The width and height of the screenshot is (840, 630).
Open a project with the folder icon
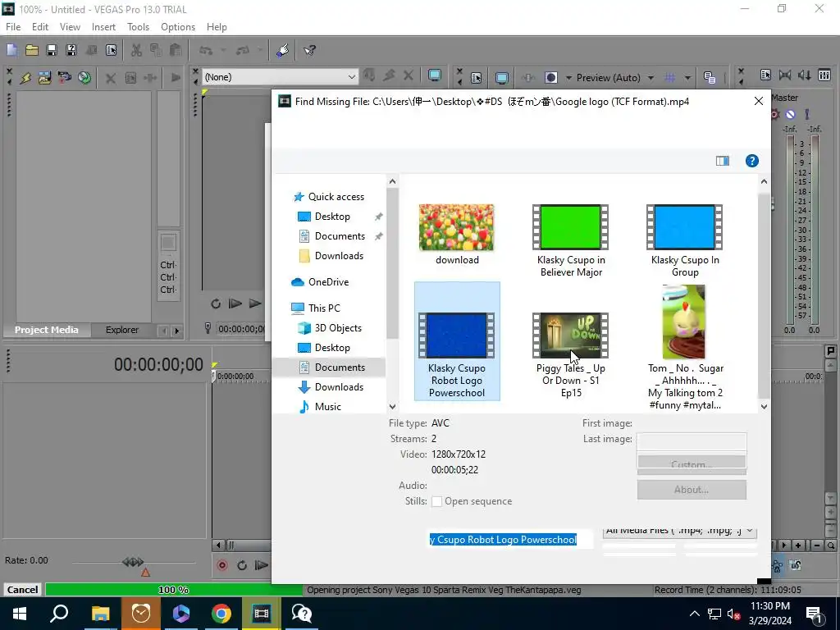click(32, 50)
